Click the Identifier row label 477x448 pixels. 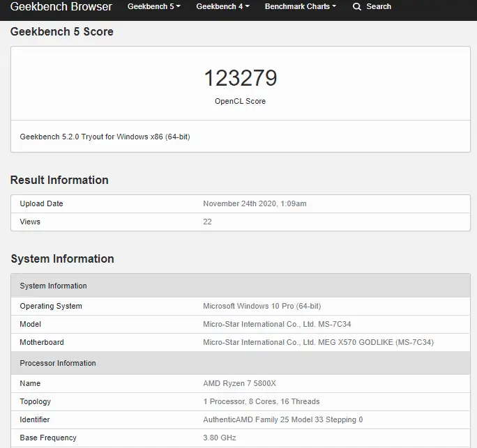35,419
